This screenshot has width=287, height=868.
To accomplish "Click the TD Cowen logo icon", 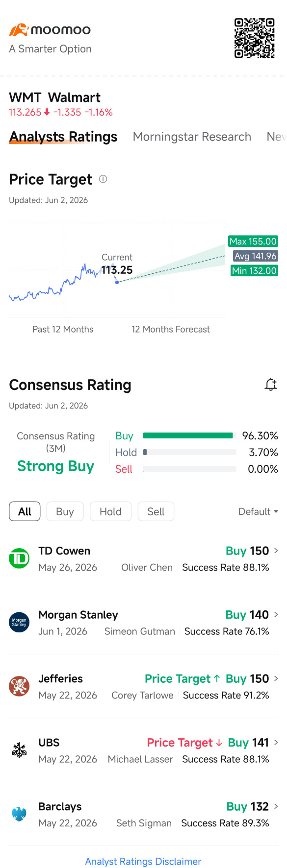I will (x=19, y=558).
